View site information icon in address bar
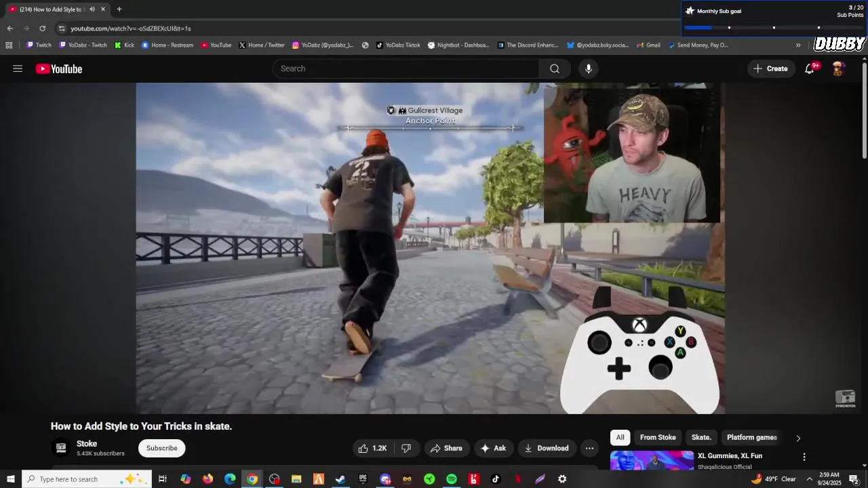The height and width of the screenshot is (488, 868). pos(62,28)
